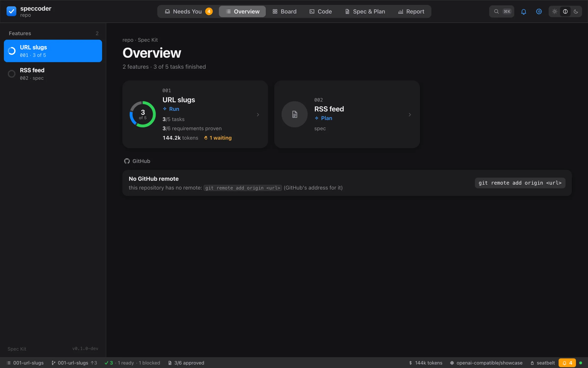The height and width of the screenshot is (368, 588).
Task: Click 144.2k tokens on URL slugs card
Action: pyautogui.click(x=180, y=138)
